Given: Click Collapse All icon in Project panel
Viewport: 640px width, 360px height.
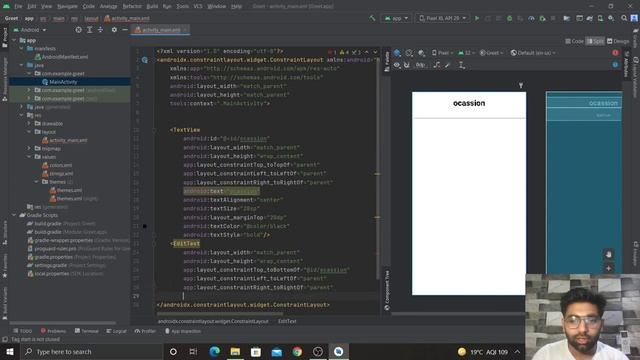Looking at the screenshot, I should pos(100,30).
